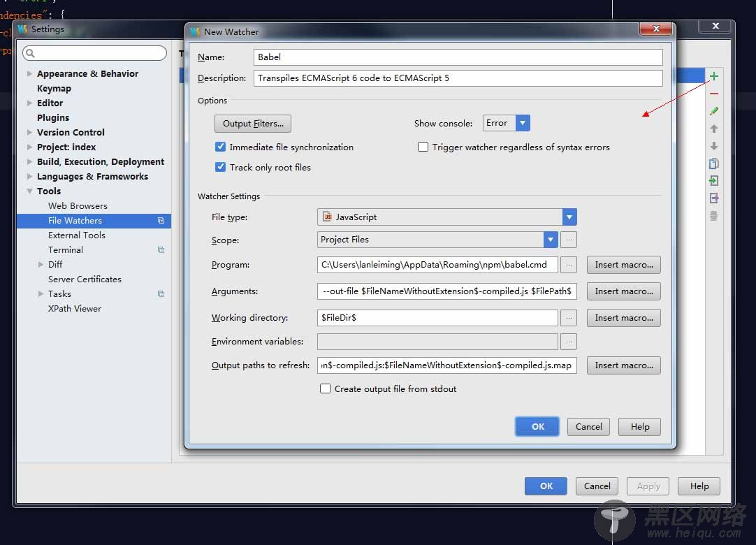The image size is (756, 545).
Task: Select Keymap in settings tree
Action: (54, 89)
